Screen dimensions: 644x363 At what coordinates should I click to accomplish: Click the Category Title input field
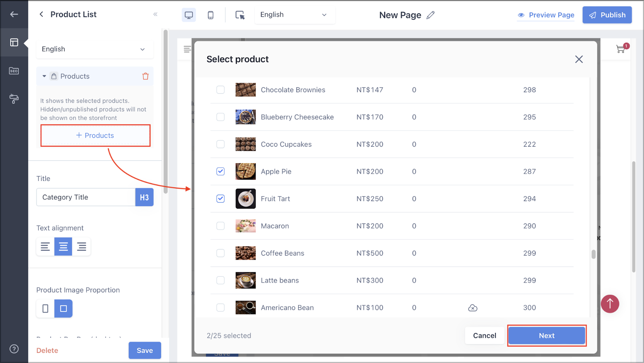(86, 197)
